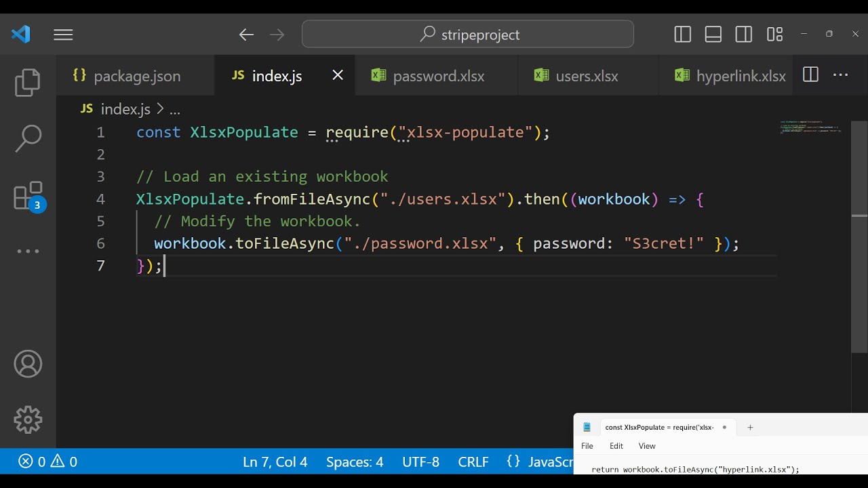Close the index.js editor tab

point(338,75)
